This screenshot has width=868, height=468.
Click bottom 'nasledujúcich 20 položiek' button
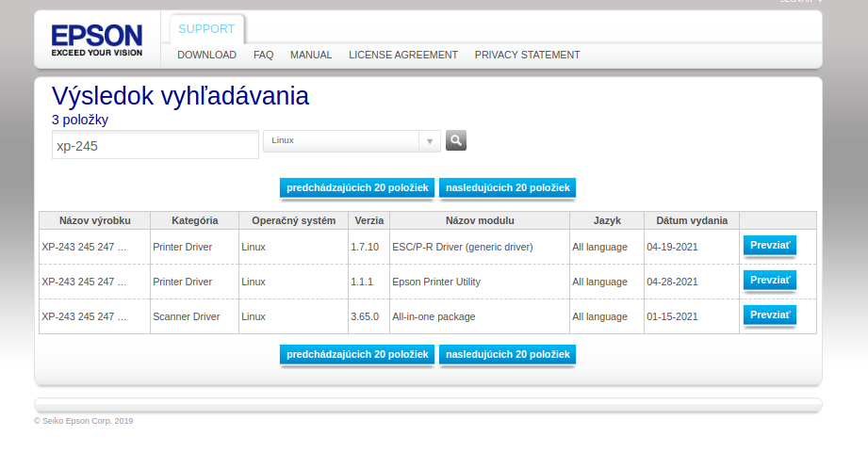pos(507,355)
